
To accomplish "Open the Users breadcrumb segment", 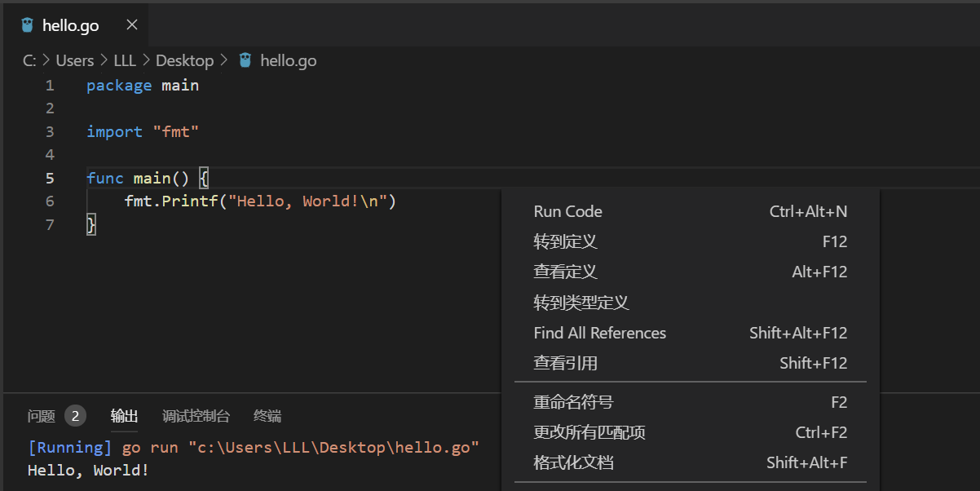I will point(75,60).
